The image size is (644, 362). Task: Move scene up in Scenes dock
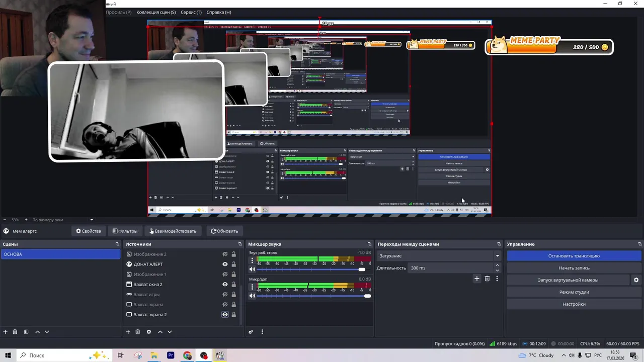[37, 332]
